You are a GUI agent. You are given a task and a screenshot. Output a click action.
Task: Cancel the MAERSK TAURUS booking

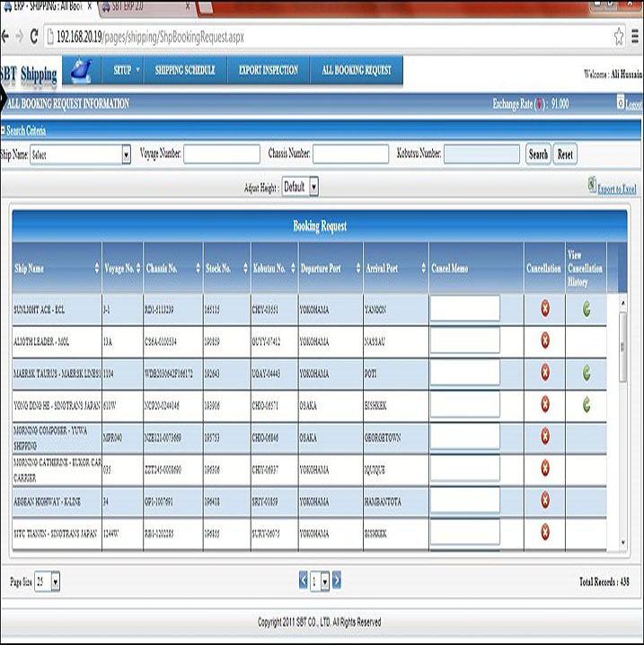click(545, 372)
